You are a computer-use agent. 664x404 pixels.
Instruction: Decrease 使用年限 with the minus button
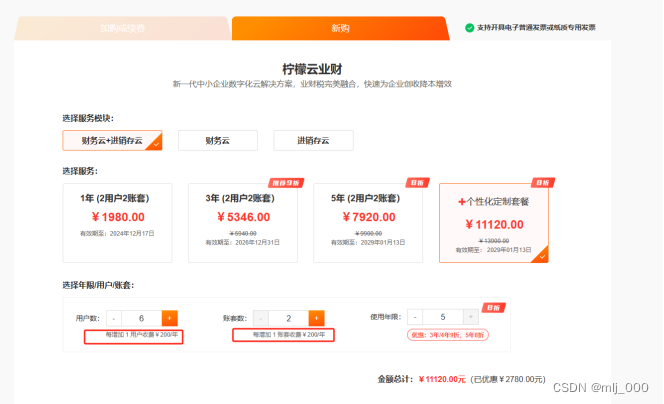[x=415, y=317]
